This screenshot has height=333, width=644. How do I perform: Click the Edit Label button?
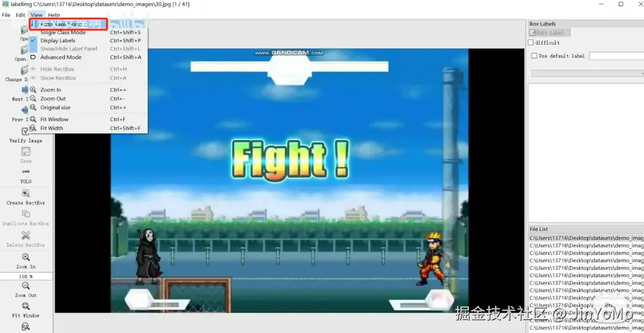(x=549, y=32)
